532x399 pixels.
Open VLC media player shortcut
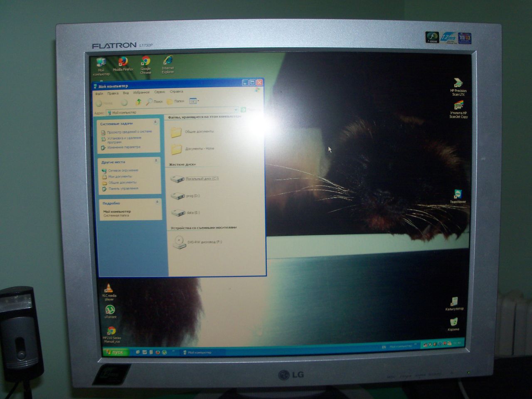click(109, 290)
